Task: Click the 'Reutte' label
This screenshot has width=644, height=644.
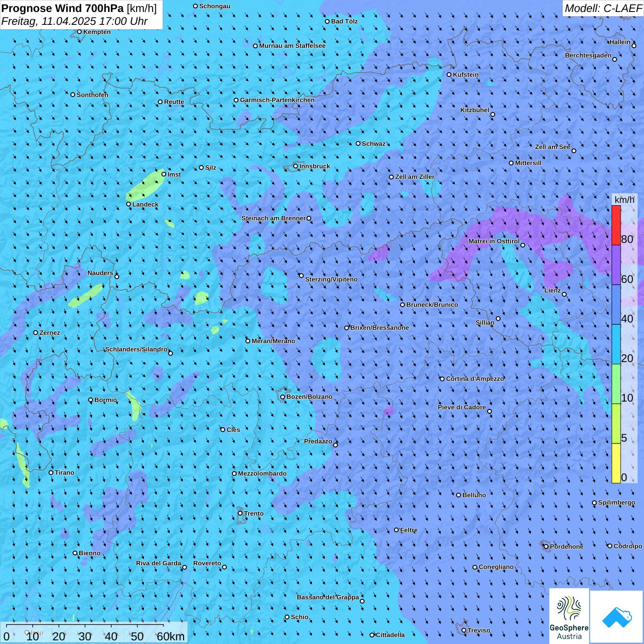Action: [174, 102]
